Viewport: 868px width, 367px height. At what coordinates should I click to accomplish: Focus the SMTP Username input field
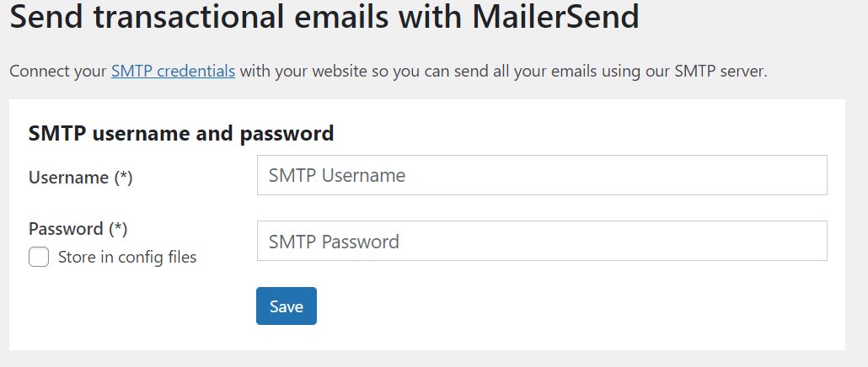click(x=542, y=175)
